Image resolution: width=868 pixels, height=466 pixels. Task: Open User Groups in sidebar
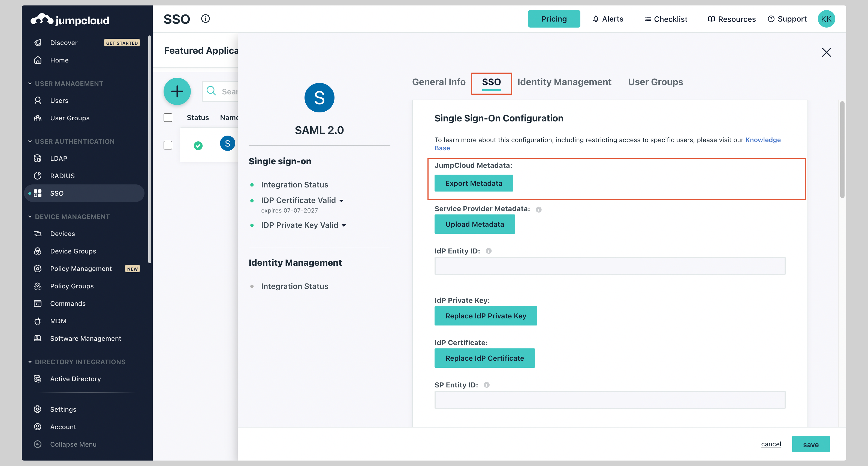(70, 118)
